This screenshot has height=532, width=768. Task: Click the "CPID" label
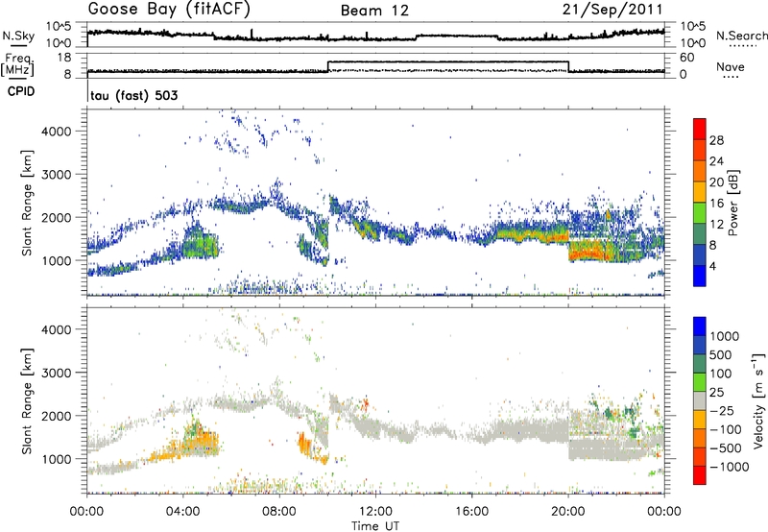(21, 91)
